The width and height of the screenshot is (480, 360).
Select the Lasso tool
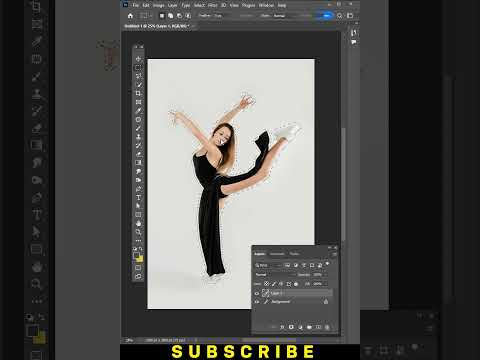click(138, 76)
